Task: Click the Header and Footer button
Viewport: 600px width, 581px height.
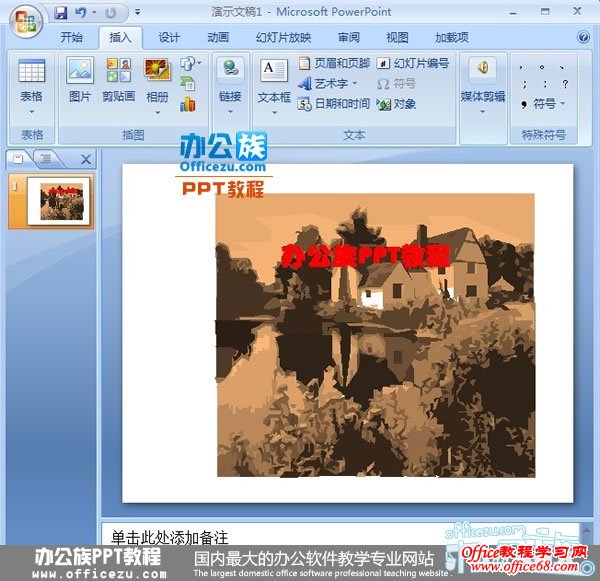Action: [x=334, y=63]
